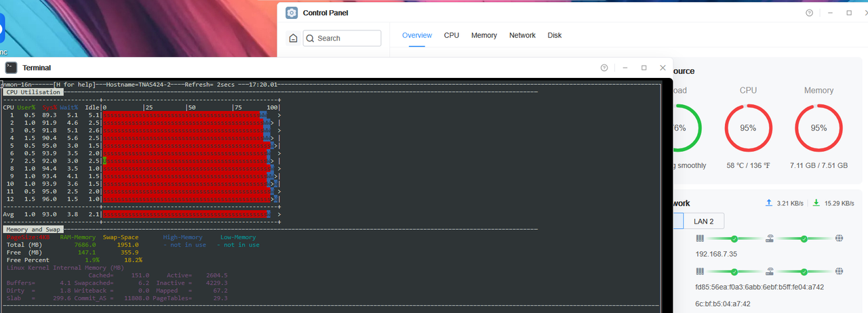
Task: Close the Terminal window
Action: point(663,68)
